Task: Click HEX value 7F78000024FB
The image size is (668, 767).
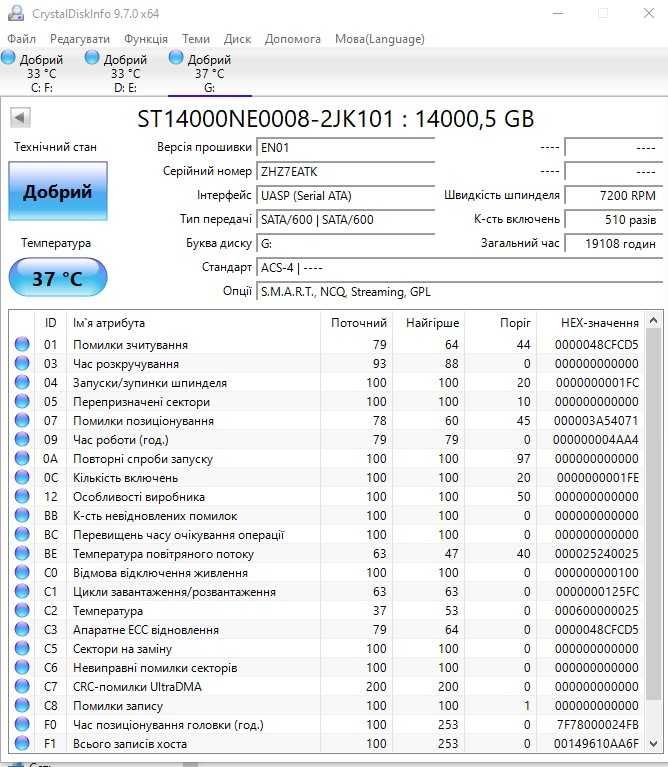Action: point(598,724)
